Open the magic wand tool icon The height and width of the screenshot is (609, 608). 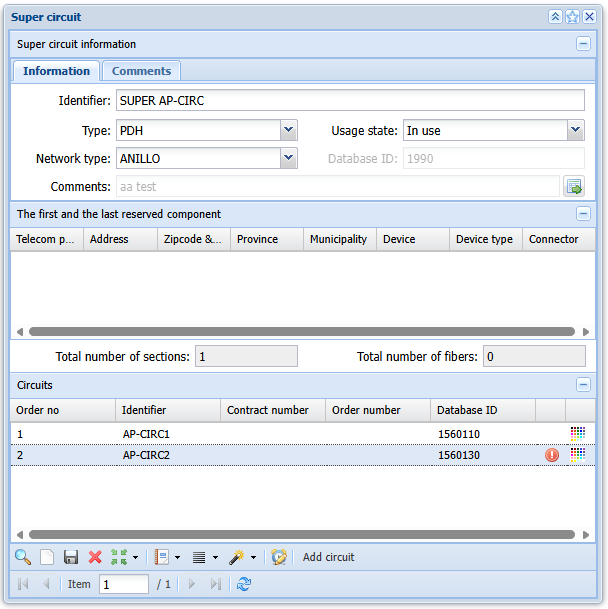coord(236,557)
